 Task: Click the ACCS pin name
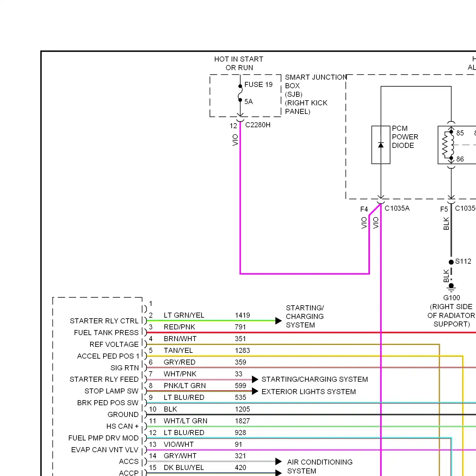point(129,462)
